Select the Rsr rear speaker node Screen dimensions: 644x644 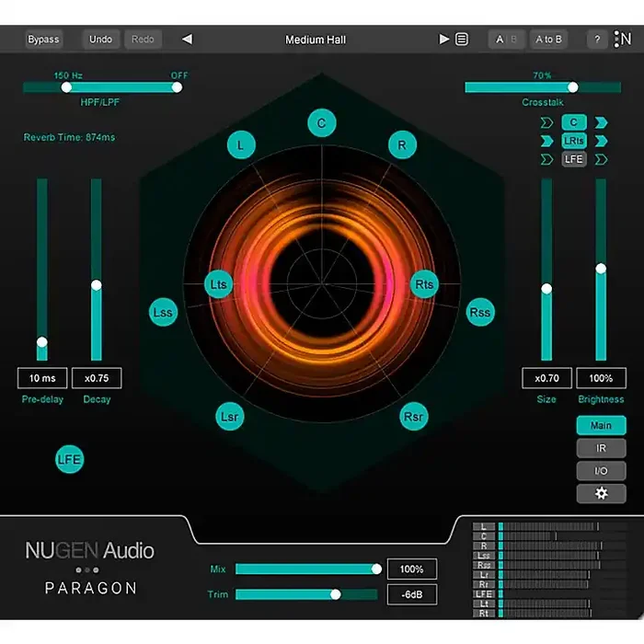(x=414, y=417)
